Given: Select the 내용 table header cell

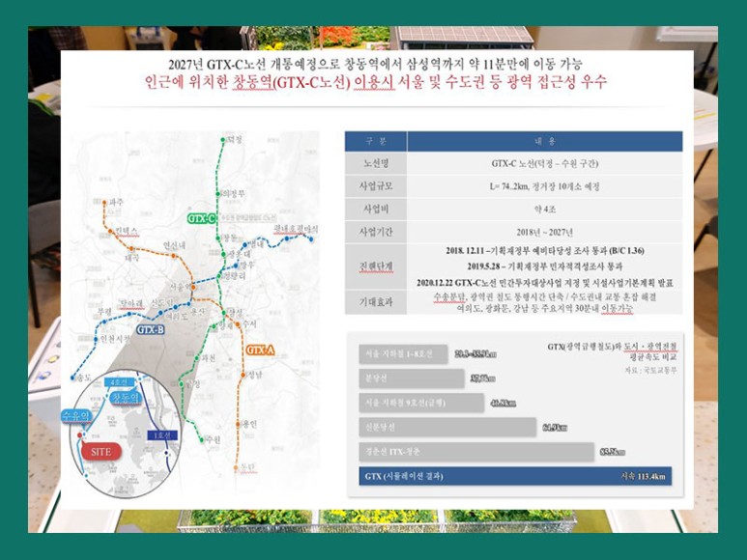Looking at the screenshot, I should [544, 141].
